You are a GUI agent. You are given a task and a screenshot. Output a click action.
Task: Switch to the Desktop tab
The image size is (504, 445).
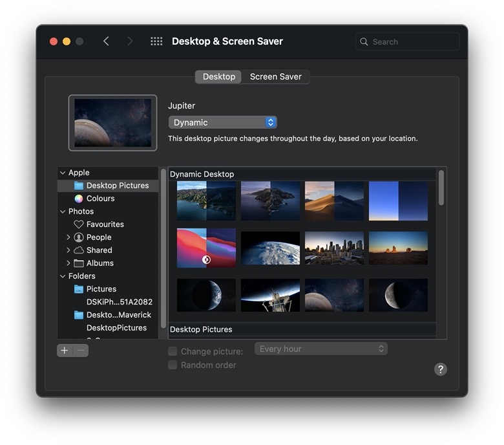click(x=218, y=76)
